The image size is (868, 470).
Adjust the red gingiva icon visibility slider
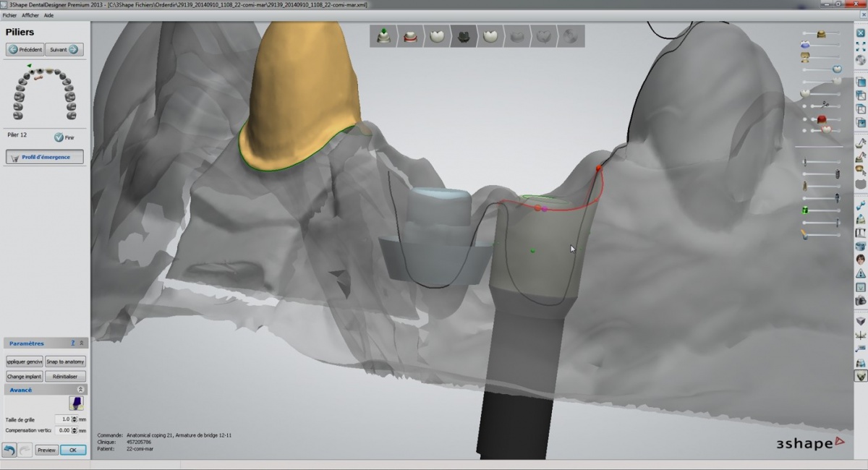coord(822,119)
